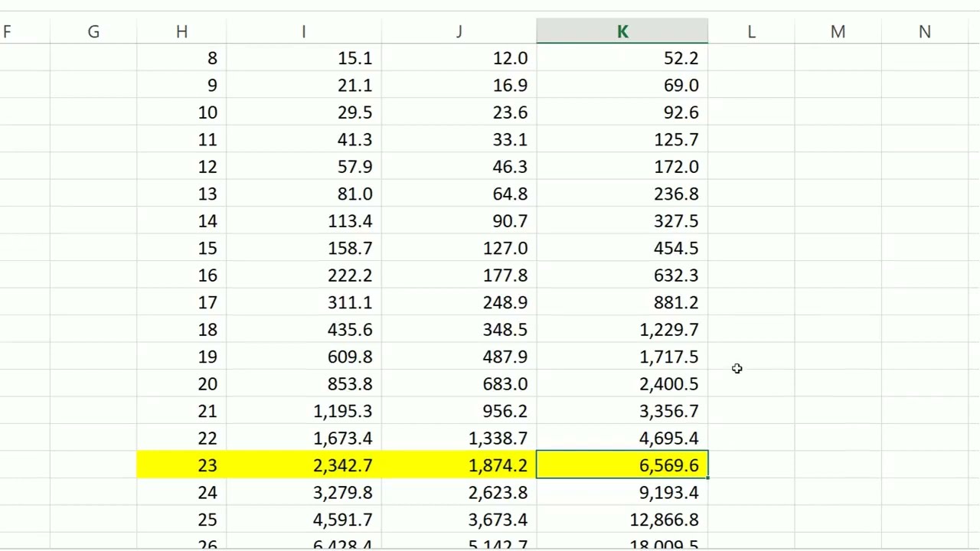
Task: Select column M header
Action: [838, 31]
